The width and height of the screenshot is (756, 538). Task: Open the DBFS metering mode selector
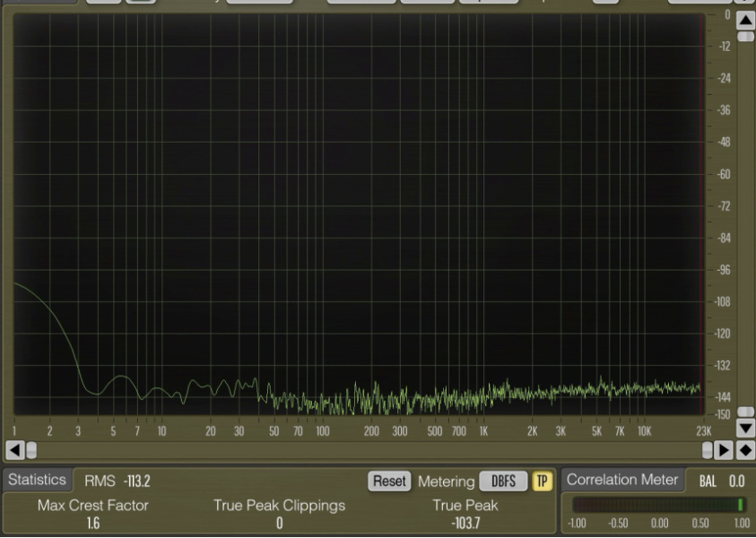503,481
